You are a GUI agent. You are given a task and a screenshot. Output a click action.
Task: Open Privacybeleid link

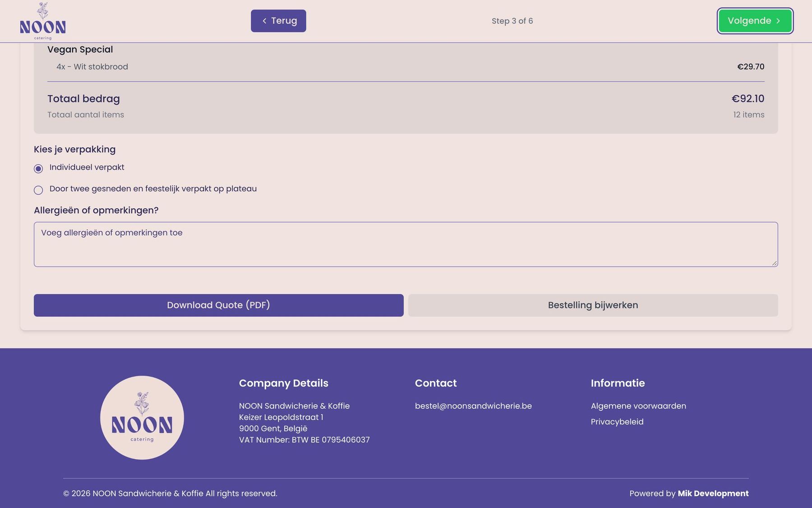pos(617,422)
